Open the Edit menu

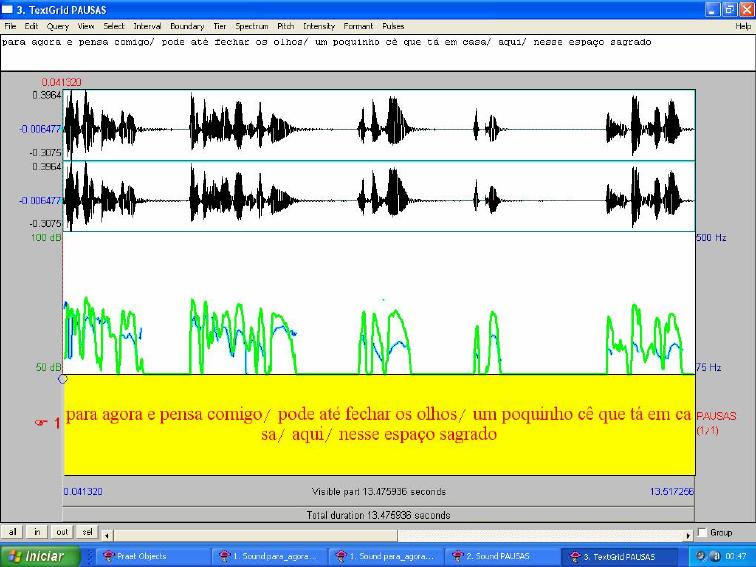coord(31,26)
